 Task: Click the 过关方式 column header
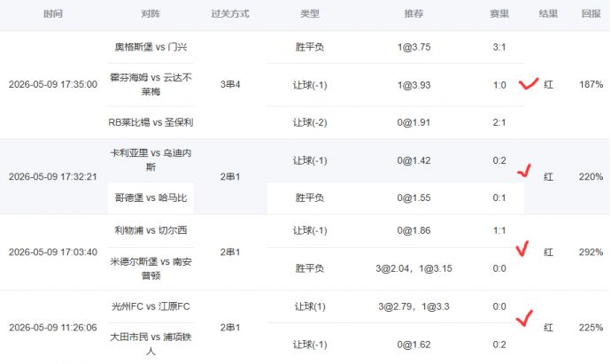[x=230, y=14]
